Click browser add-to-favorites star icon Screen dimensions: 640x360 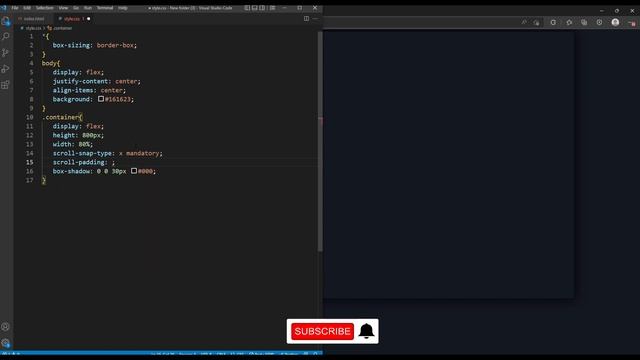coord(536,22)
